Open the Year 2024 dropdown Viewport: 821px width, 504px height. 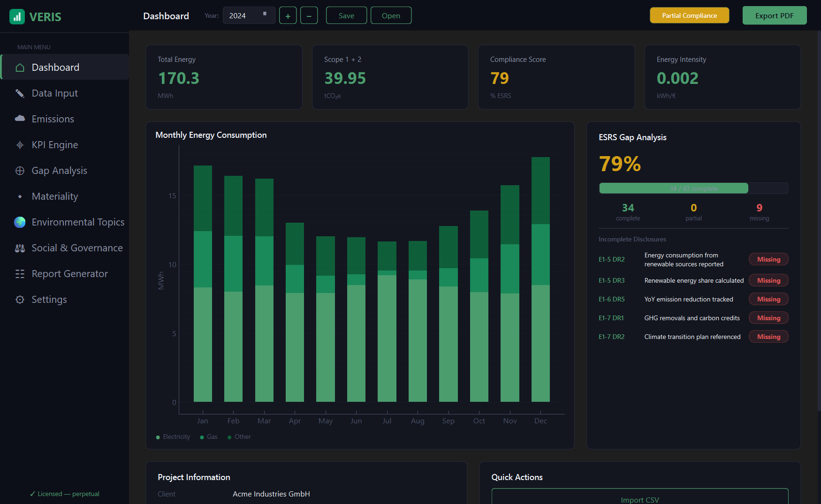coord(249,15)
